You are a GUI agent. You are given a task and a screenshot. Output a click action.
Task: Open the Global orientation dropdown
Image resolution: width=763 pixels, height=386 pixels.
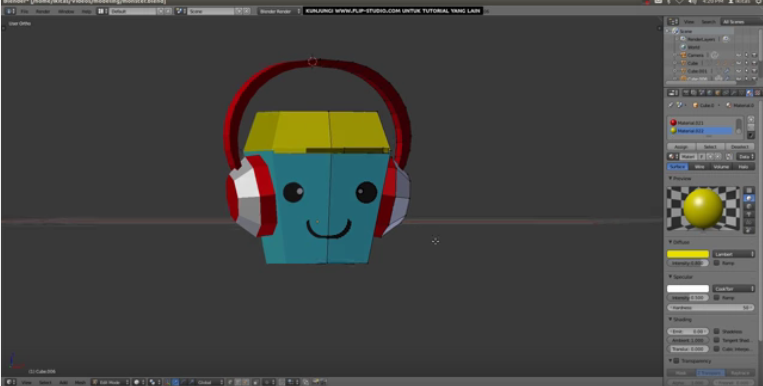click(210, 382)
